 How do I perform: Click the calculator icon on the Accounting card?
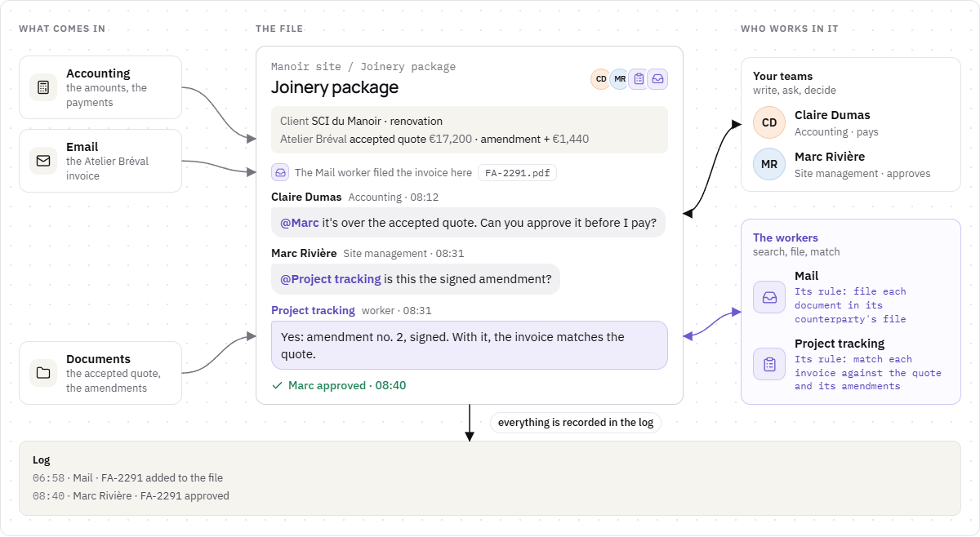coord(43,87)
